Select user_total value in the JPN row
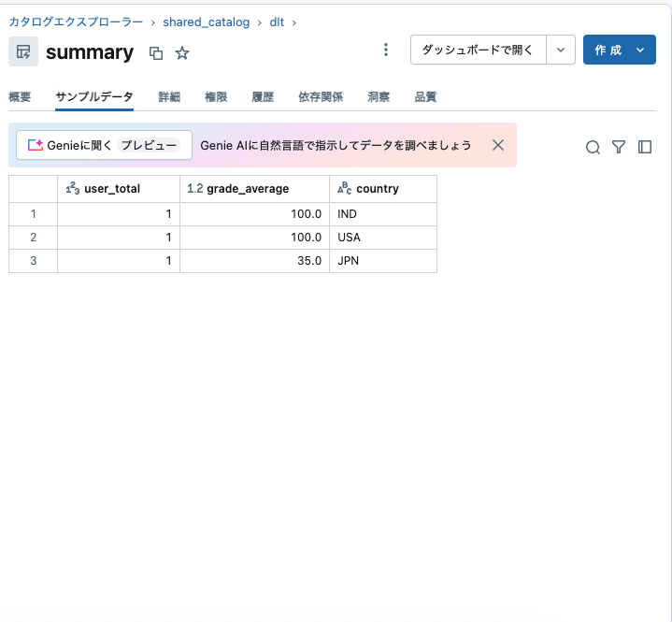The width and height of the screenshot is (672, 622). pyautogui.click(x=119, y=260)
